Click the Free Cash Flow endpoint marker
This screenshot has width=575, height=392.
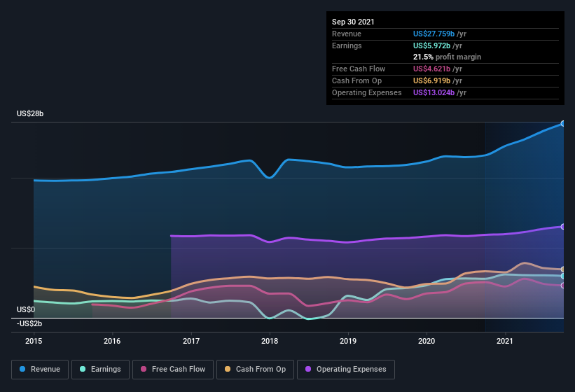pos(563,286)
